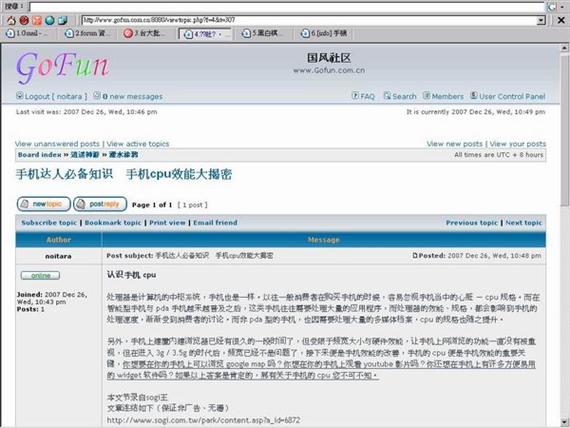The image size is (570, 428).
Task: Click the 'newtopic' button
Action: click(x=44, y=204)
